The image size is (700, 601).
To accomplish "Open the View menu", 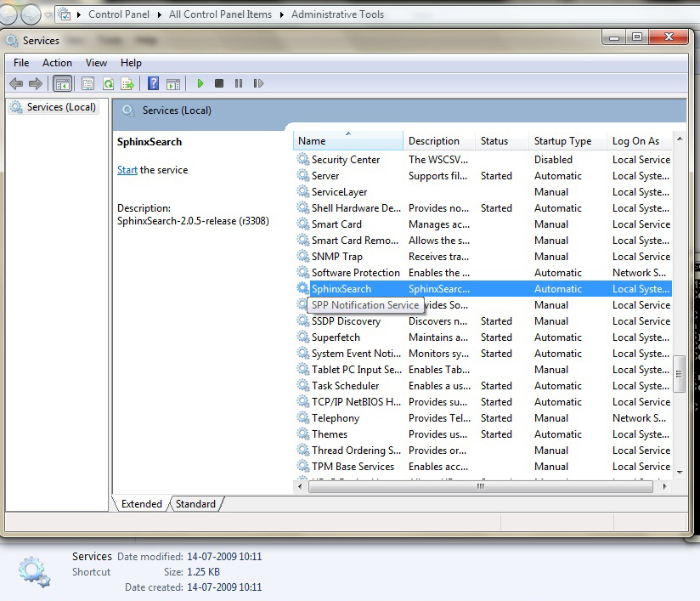I will pos(96,63).
